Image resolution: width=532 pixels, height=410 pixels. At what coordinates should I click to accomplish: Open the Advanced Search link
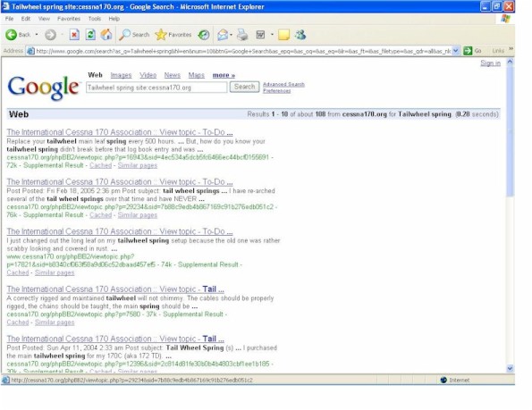pyautogui.click(x=283, y=84)
